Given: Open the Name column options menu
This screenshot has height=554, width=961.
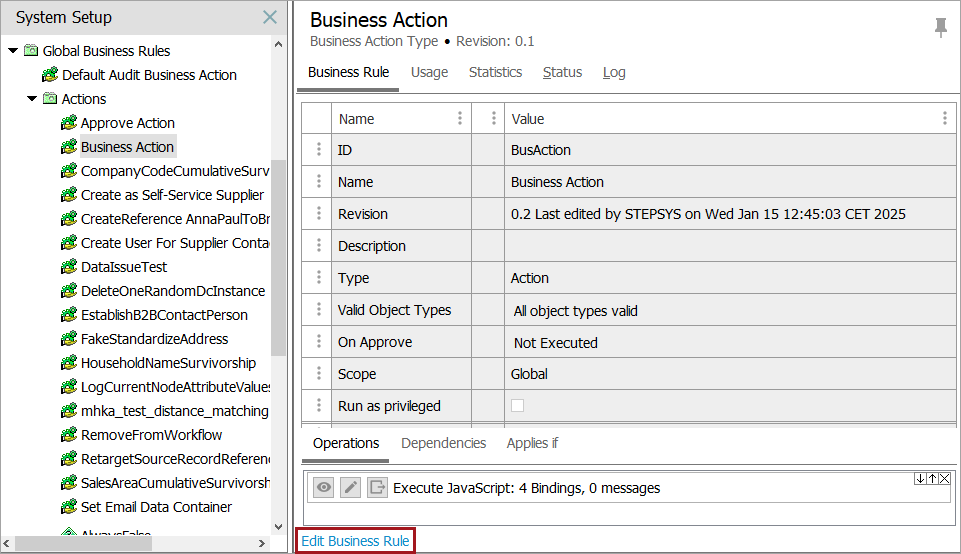Looking at the screenshot, I should click(x=460, y=118).
